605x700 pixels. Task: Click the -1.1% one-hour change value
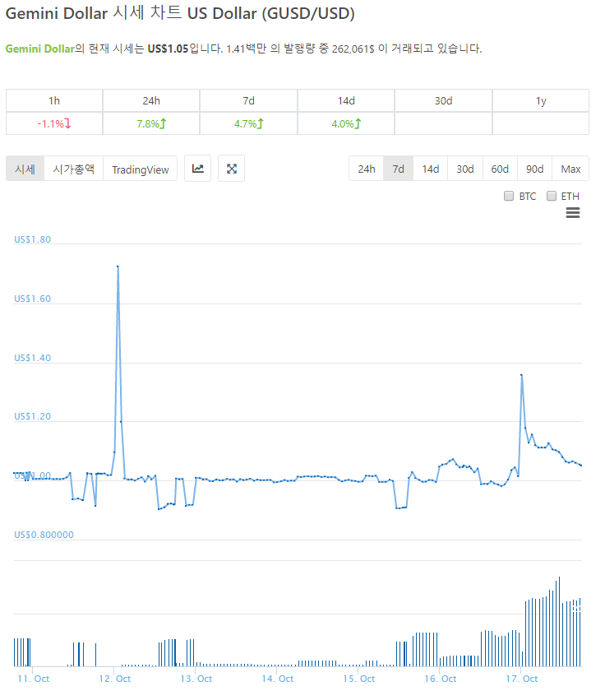(x=54, y=123)
